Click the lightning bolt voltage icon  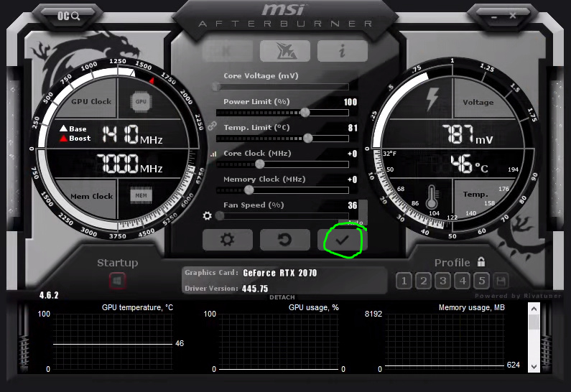(432, 99)
